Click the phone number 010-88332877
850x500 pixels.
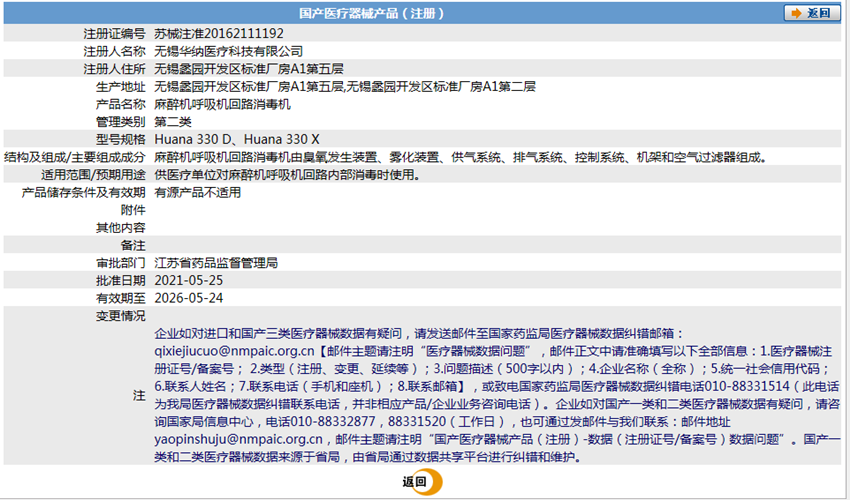pyautogui.click(x=332, y=421)
